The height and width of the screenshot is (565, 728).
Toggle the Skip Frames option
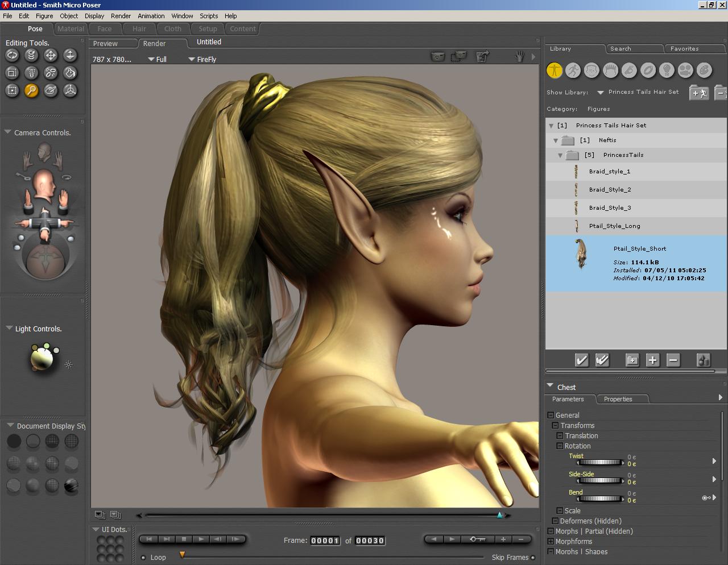tap(533, 558)
